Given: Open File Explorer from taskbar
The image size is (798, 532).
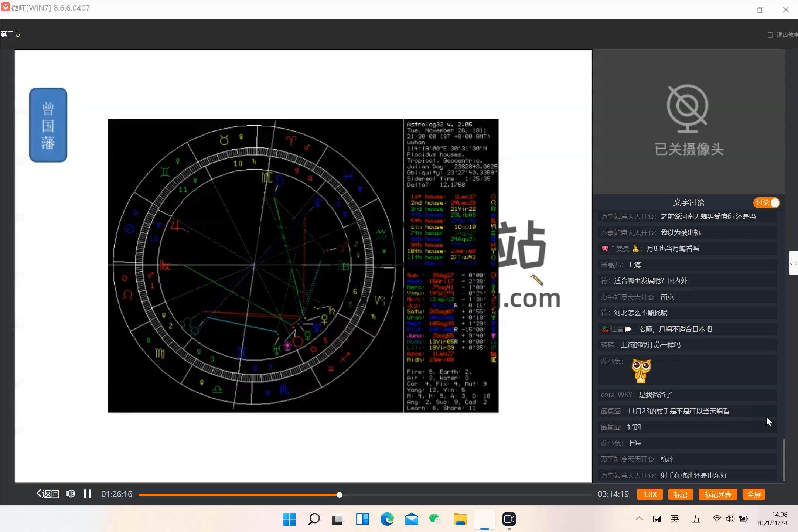Looking at the screenshot, I should 460,519.
